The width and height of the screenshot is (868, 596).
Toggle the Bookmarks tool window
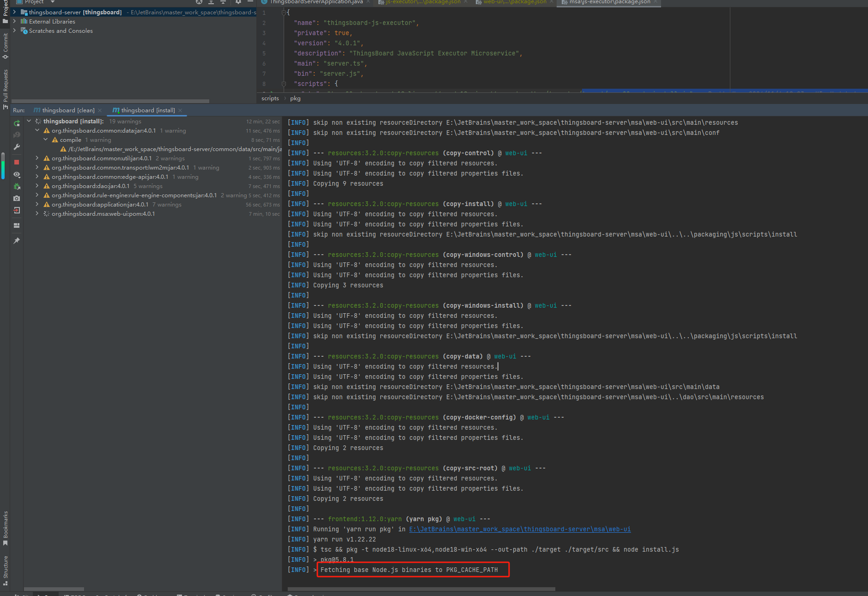pyautogui.click(x=6, y=528)
